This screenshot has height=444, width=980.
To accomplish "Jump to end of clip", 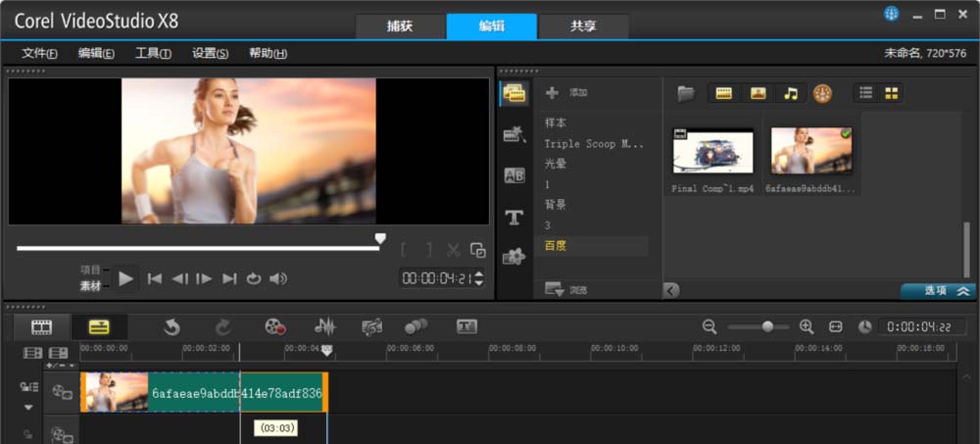I will point(230,279).
